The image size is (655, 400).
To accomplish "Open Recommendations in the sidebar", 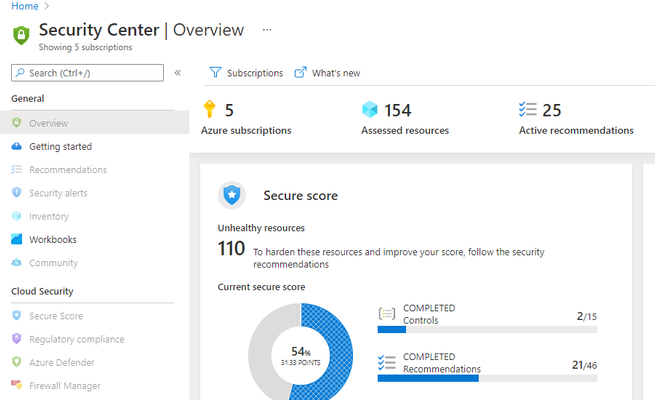I will 68,170.
